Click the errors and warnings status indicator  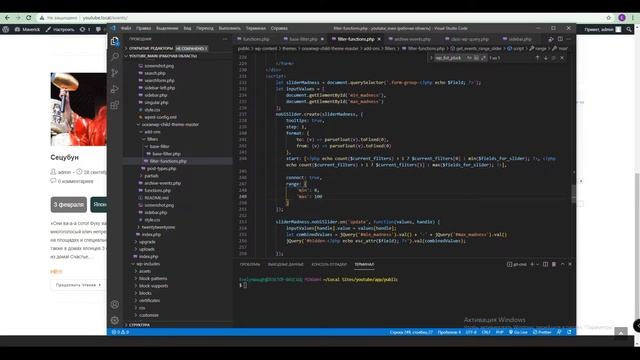point(120,332)
